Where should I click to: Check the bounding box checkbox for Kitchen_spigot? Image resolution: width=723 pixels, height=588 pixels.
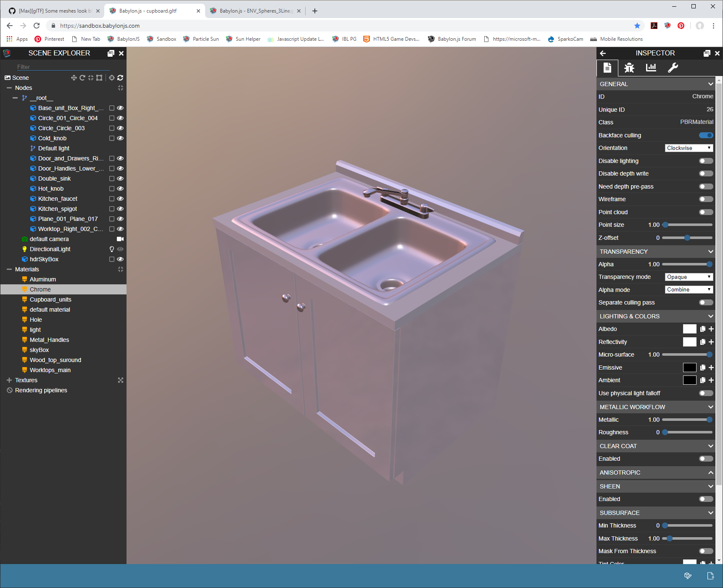pyautogui.click(x=112, y=209)
